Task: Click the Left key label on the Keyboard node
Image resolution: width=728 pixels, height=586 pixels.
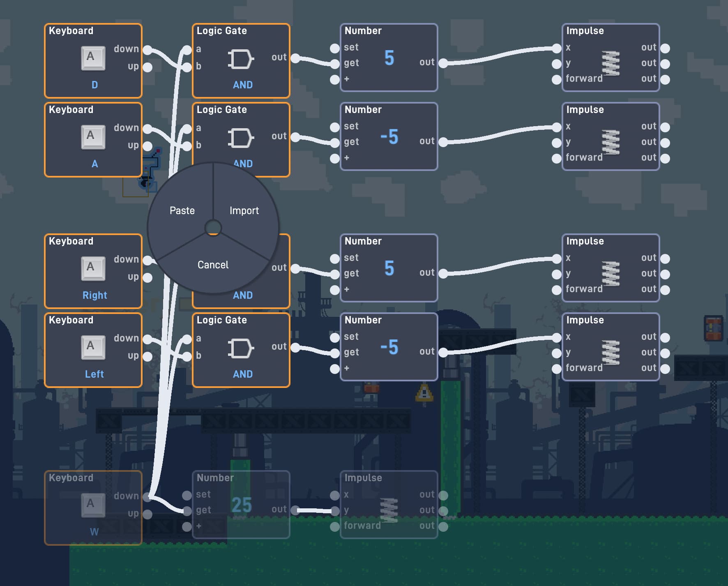Action: click(x=94, y=374)
